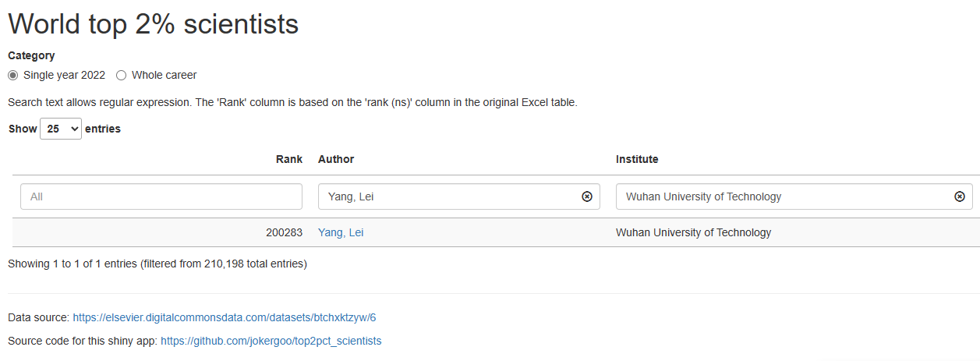This screenshot has height=361, width=980.
Task: Focus the Rank filter field showing All
Action: (x=161, y=196)
